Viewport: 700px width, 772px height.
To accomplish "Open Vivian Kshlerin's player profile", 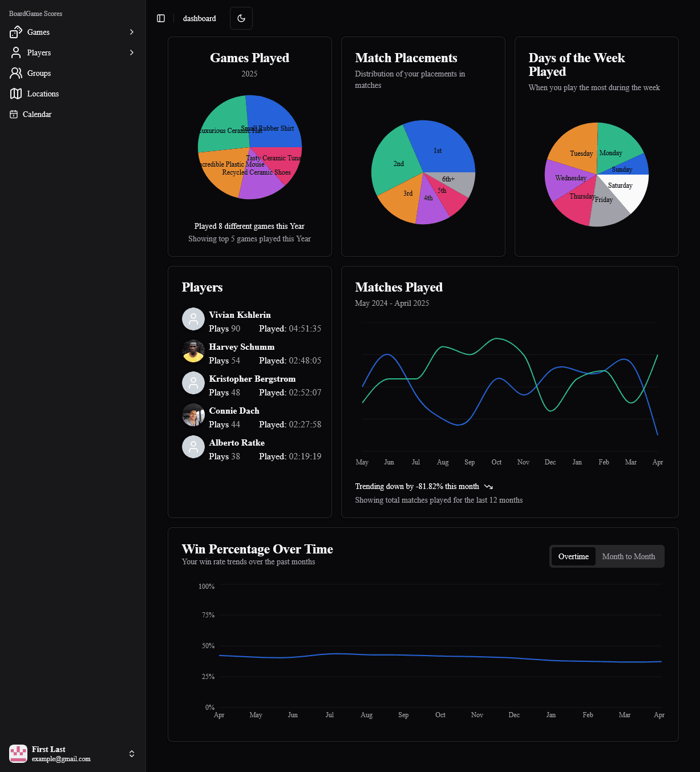I will pyautogui.click(x=240, y=314).
